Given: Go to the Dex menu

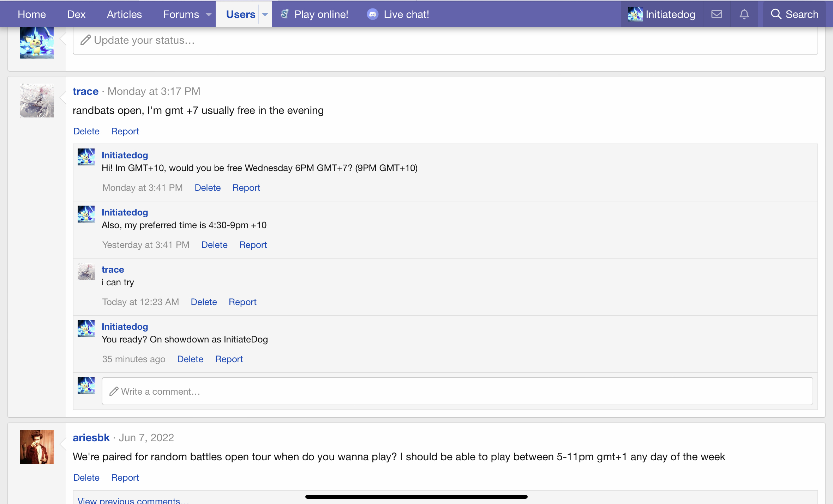Looking at the screenshot, I should [76, 14].
